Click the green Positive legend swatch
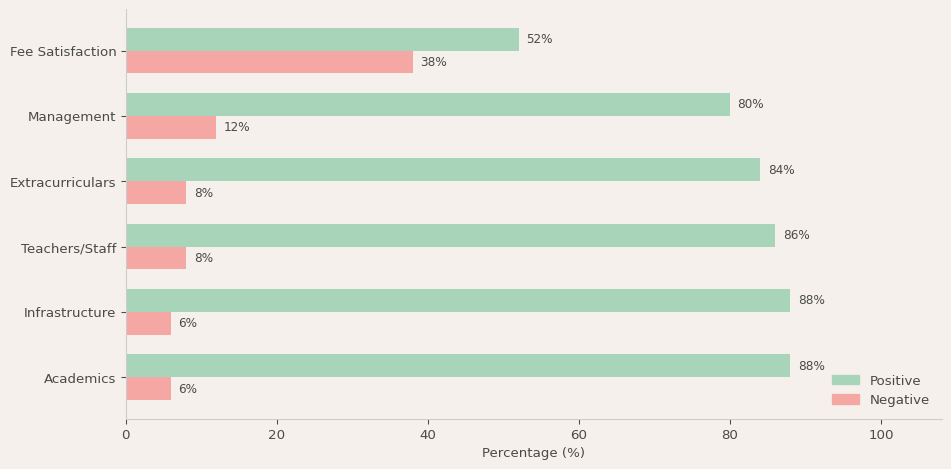The width and height of the screenshot is (951, 469). pos(845,380)
